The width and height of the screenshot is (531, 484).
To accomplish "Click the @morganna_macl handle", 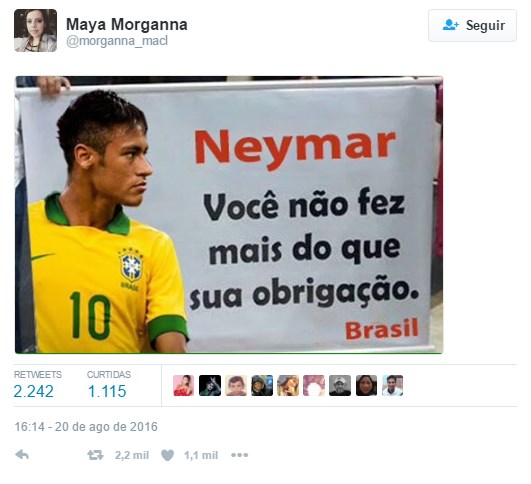I will point(117,41).
